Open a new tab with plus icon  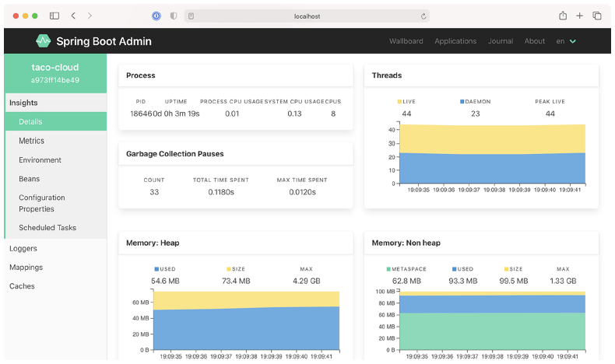click(x=579, y=16)
